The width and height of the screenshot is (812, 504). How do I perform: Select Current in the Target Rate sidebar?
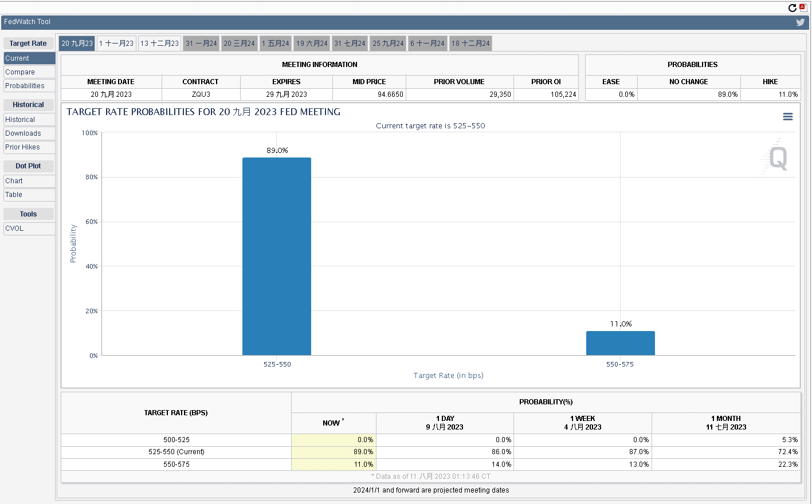coord(29,58)
